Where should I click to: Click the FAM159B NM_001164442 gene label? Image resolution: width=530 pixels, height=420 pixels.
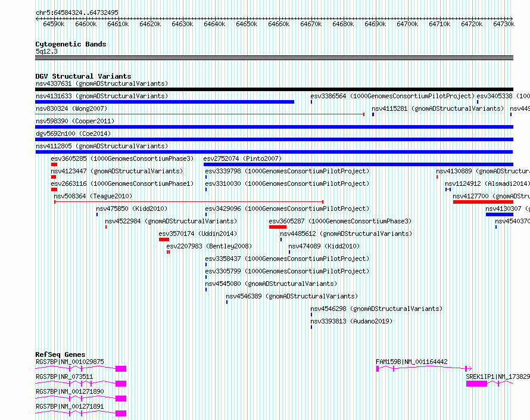(x=411, y=362)
